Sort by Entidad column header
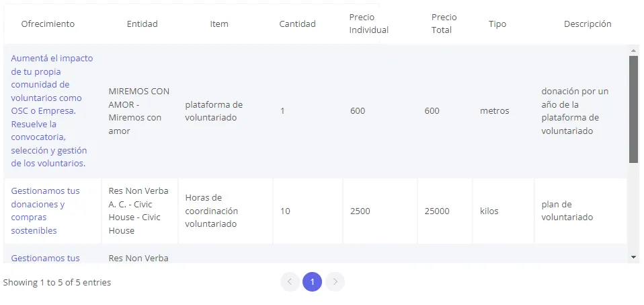Image resolution: width=644 pixels, height=305 pixels. 142,24
